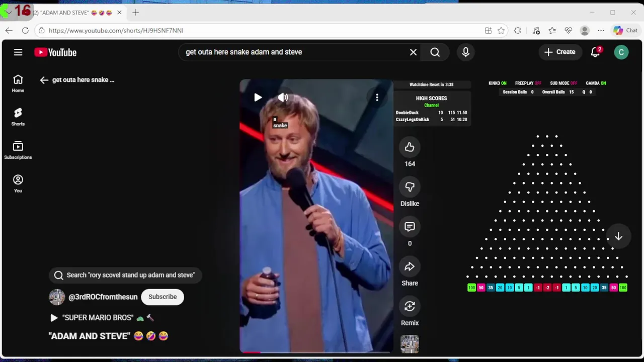Like this Short with thumbs up

[410, 147]
